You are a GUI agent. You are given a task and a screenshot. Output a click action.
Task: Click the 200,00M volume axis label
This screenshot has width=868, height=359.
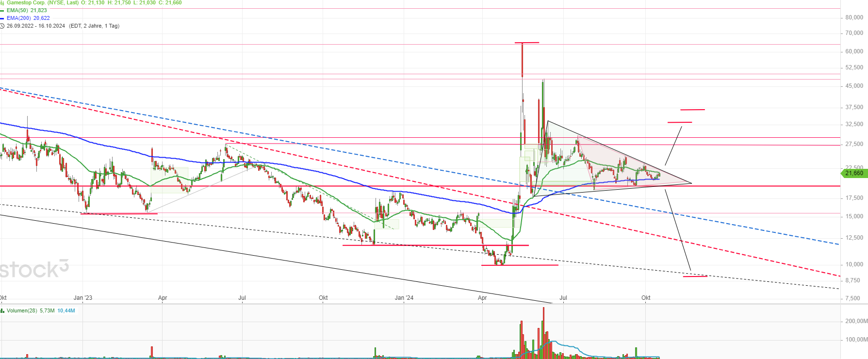856,321
